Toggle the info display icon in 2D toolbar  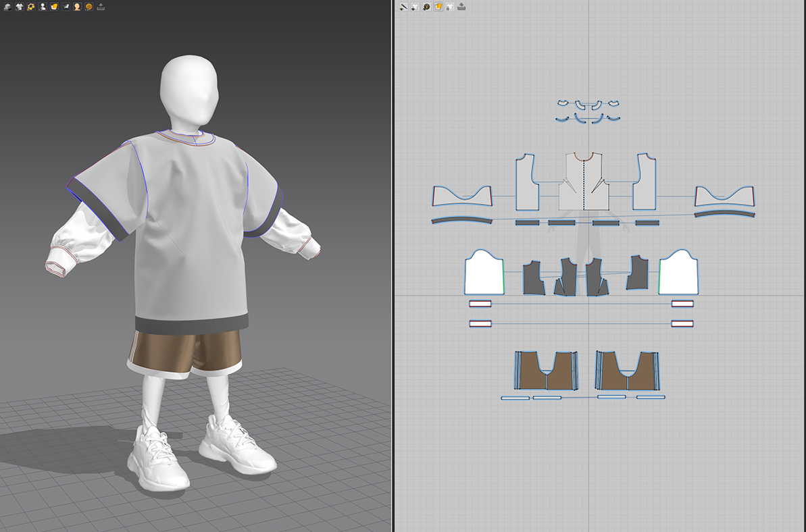coord(426,7)
